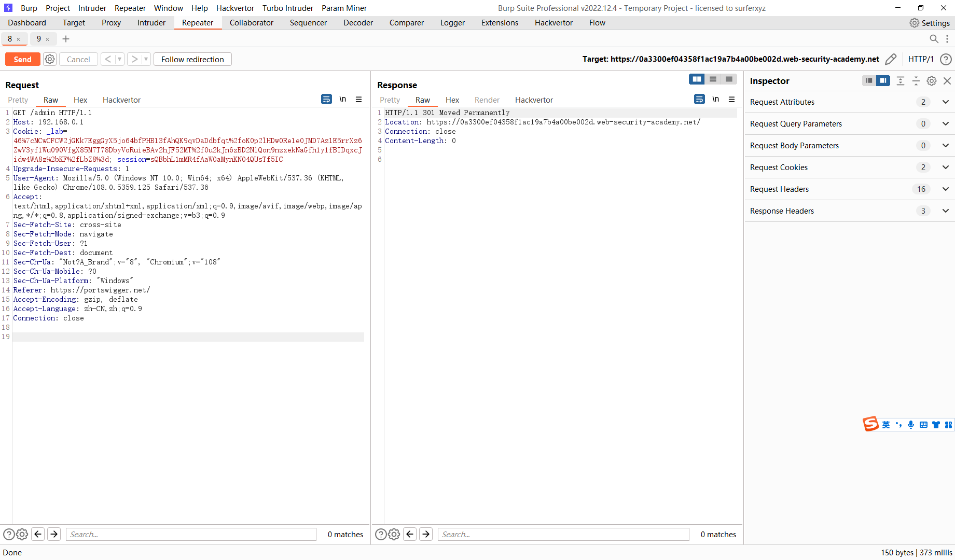This screenshot has height=560, width=955.
Task: Open the Param Miner menu
Action: pyautogui.click(x=344, y=8)
